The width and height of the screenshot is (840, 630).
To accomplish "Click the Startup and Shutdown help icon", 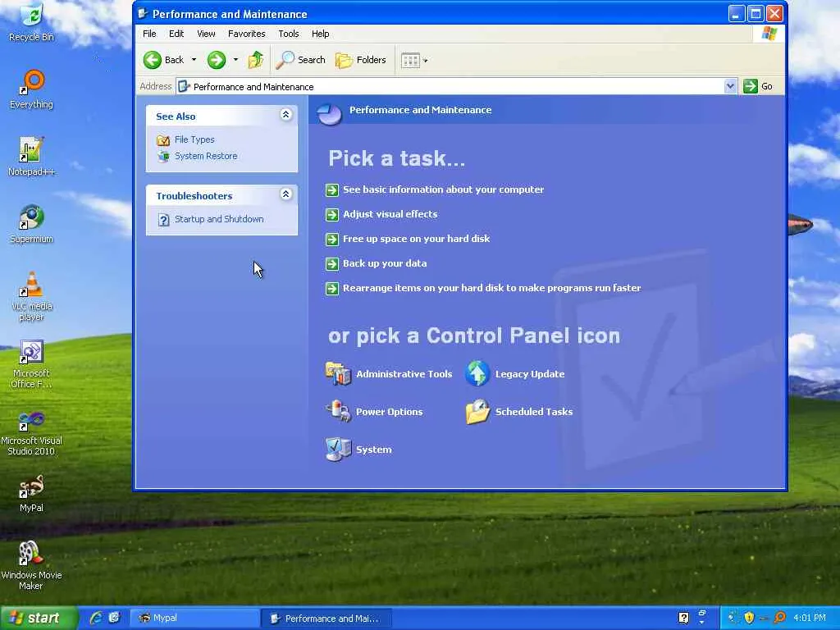I will pyautogui.click(x=163, y=220).
